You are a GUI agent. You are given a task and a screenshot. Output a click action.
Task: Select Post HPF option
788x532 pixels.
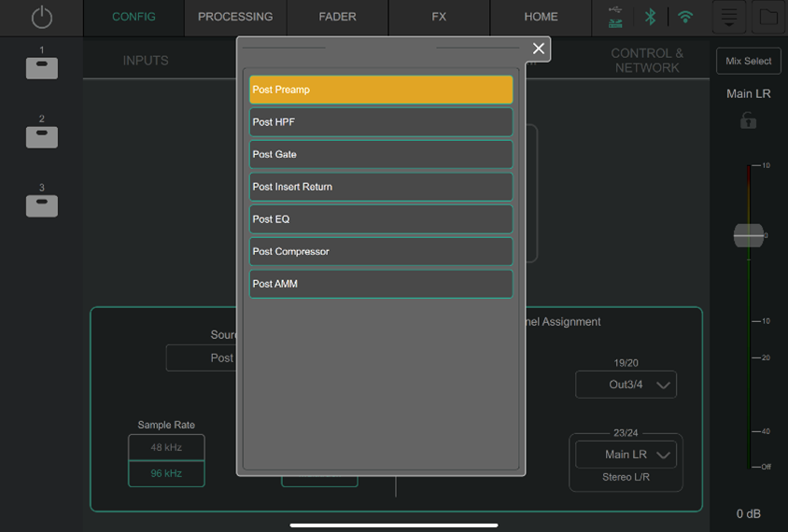[x=381, y=122]
